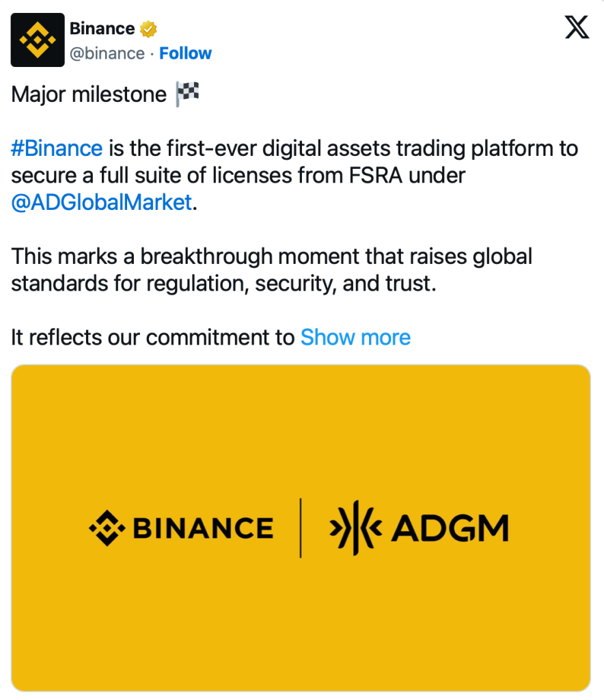This screenshot has height=700, width=604.
Task: Click the checkered flag emoji
Action: point(187,94)
